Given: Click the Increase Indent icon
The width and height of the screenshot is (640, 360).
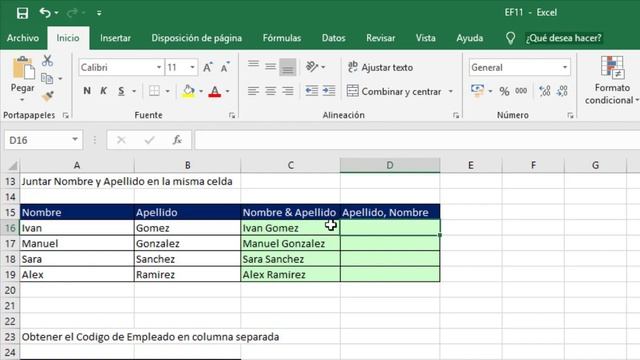Looking at the screenshot, I should click(329, 91).
